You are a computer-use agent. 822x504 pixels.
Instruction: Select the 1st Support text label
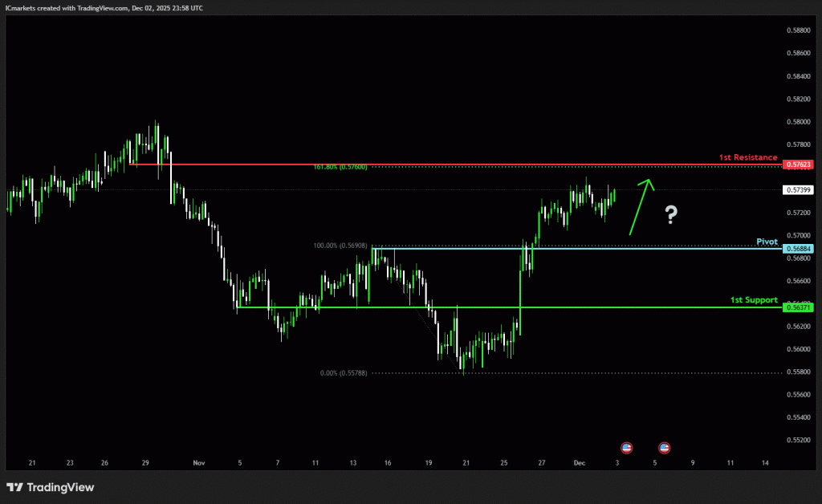pyautogui.click(x=753, y=300)
